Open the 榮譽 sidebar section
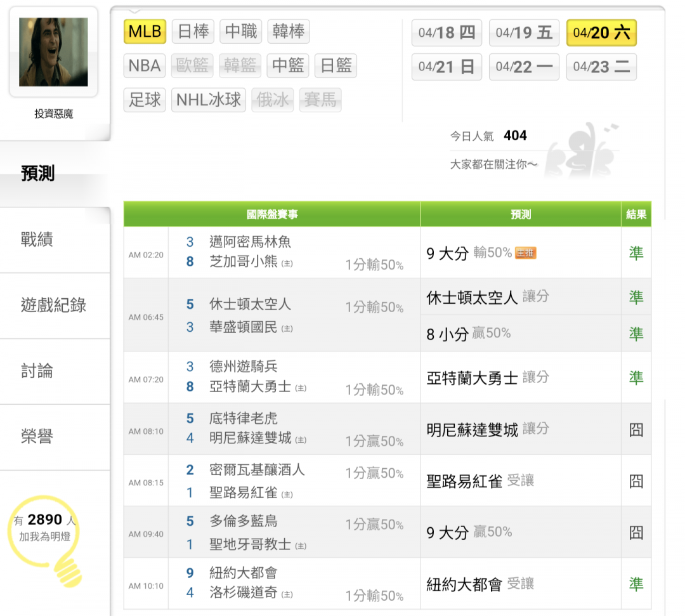 click(x=55, y=437)
